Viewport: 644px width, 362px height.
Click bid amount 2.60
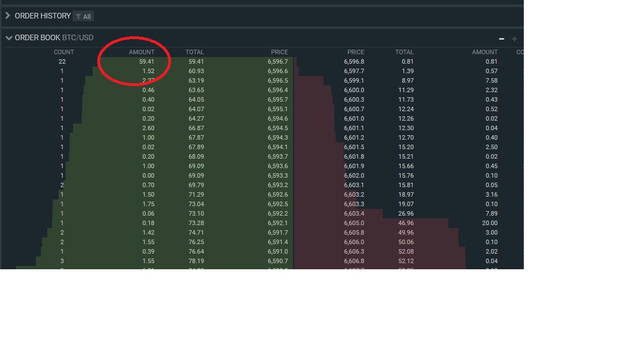click(148, 128)
